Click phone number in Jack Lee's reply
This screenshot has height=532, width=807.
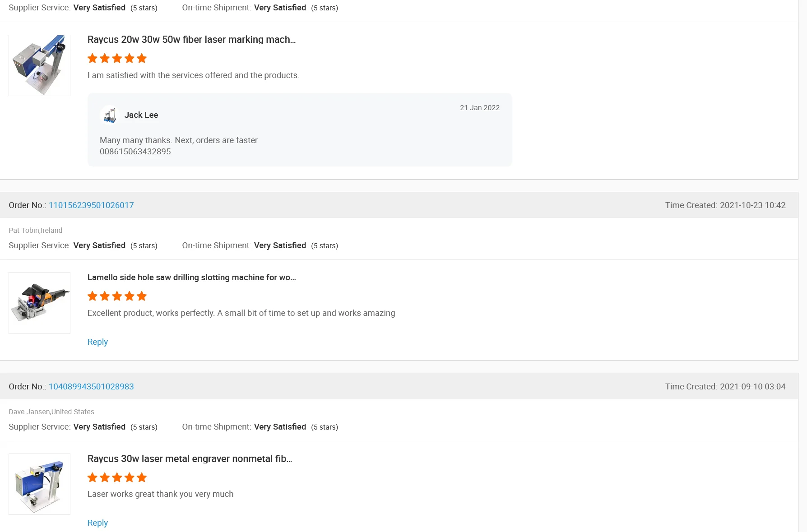click(135, 152)
